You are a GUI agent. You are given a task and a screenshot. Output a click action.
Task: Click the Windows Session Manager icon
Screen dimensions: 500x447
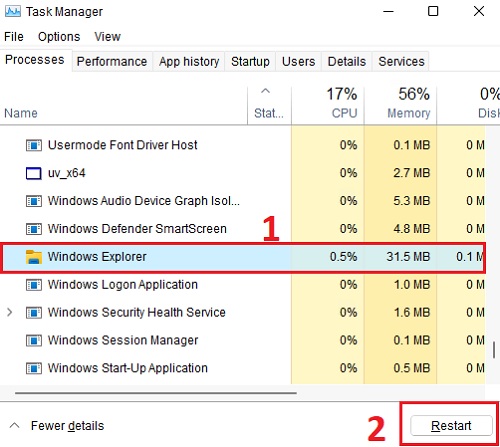pyautogui.click(x=34, y=341)
